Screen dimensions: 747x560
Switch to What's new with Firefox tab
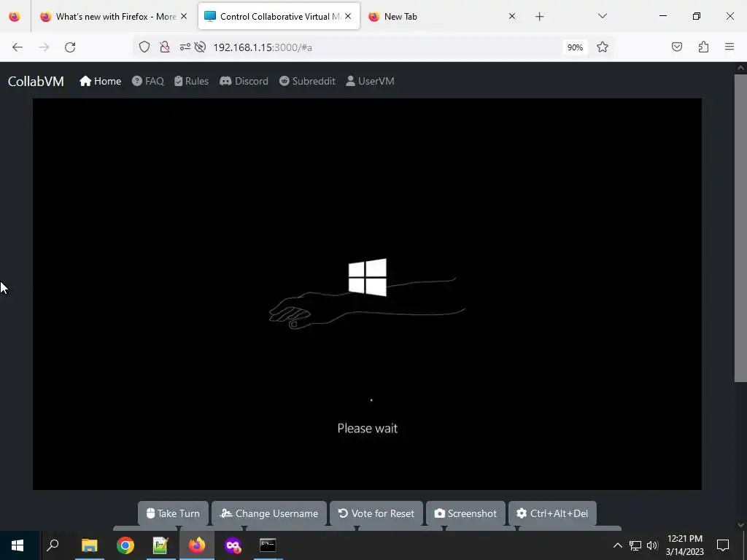click(x=114, y=16)
